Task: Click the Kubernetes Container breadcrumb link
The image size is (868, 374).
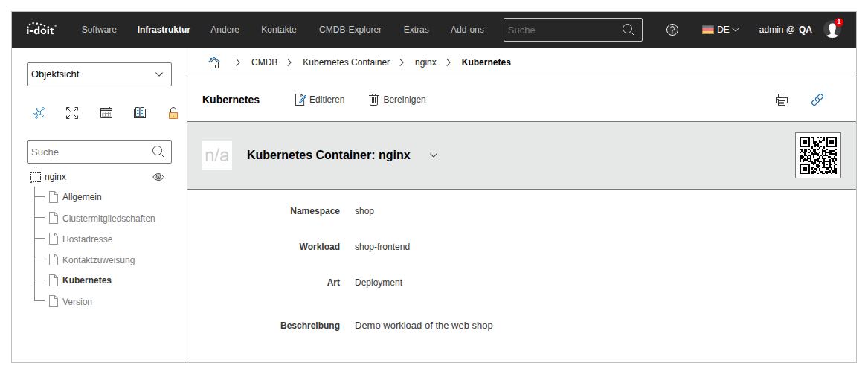Action: [x=346, y=62]
